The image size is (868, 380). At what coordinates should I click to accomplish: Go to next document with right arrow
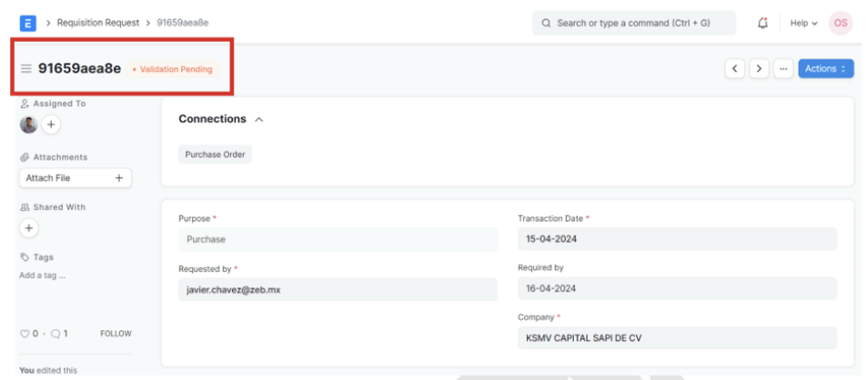pos(759,69)
